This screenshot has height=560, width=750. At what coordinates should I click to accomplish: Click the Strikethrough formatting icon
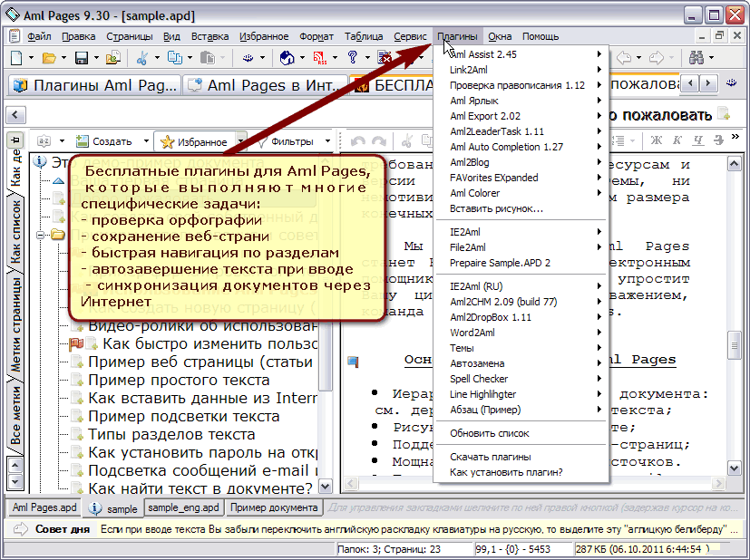coord(718,140)
